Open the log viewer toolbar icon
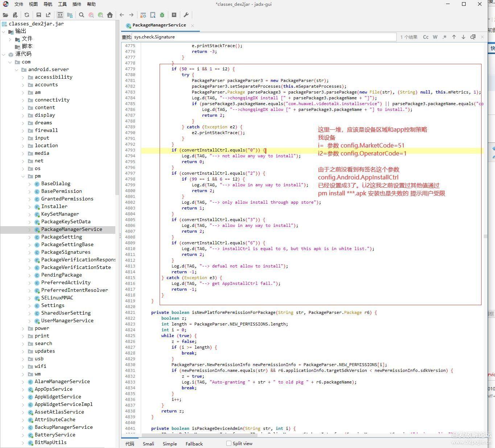This screenshot has width=495, height=448. (x=174, y=15)
